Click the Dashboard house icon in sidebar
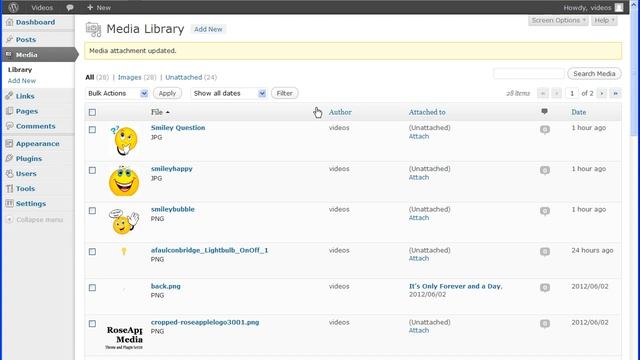The width and height of the screenshot is (640, 360). pyautogui.click(x=9, y=22)
